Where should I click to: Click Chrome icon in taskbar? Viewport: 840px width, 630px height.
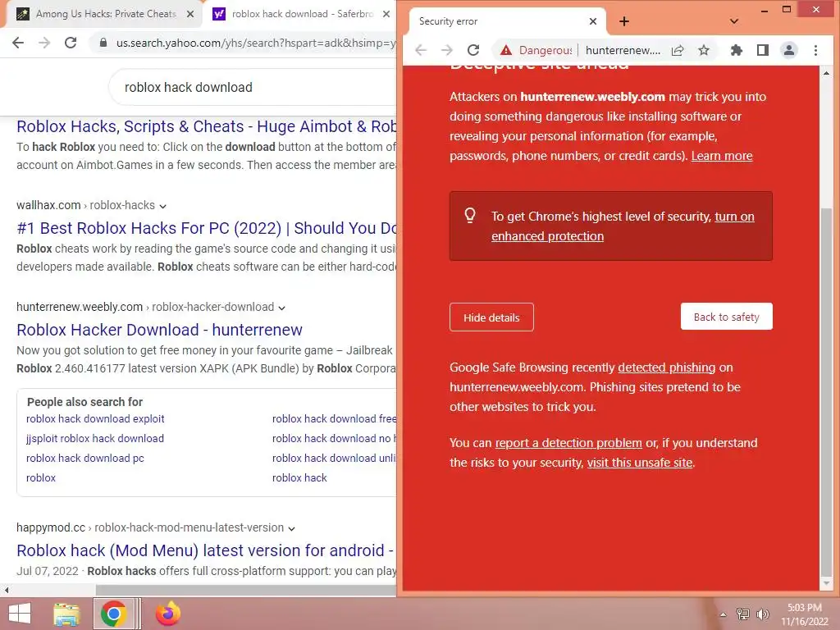tap(113, 614)
